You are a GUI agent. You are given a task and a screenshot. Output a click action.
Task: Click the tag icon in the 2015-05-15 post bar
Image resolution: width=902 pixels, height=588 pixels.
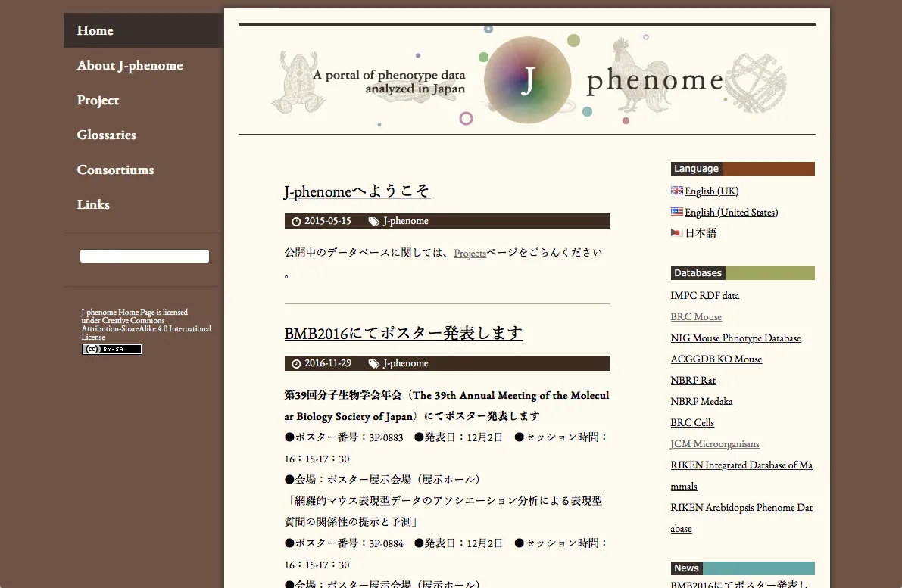point(374,221)
